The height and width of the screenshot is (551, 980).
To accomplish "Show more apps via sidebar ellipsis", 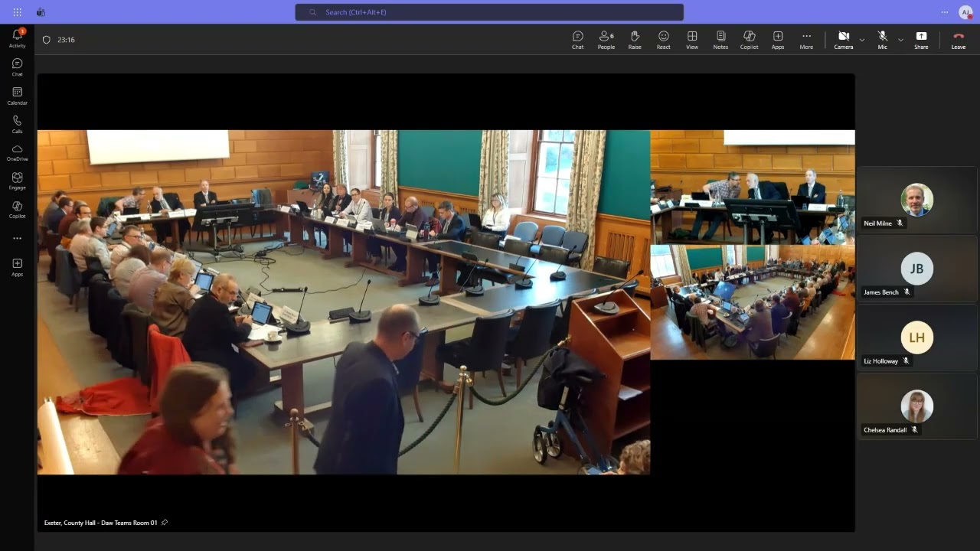I will (x=17, y=238).
